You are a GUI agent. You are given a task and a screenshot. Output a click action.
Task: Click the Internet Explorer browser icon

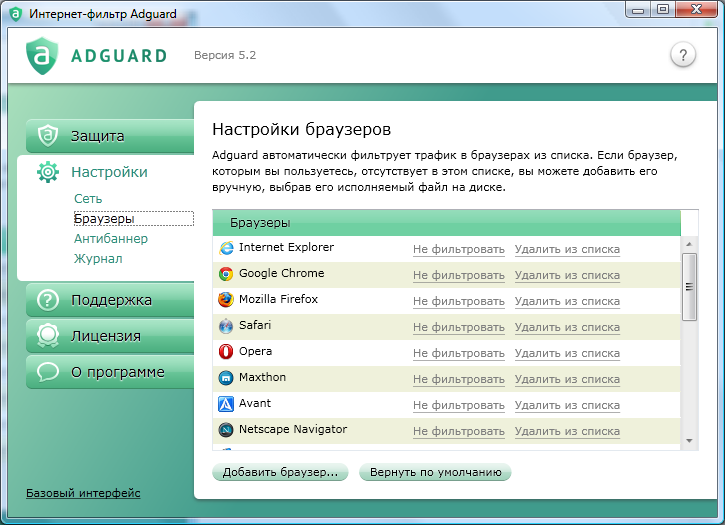[x=226, y=248]
